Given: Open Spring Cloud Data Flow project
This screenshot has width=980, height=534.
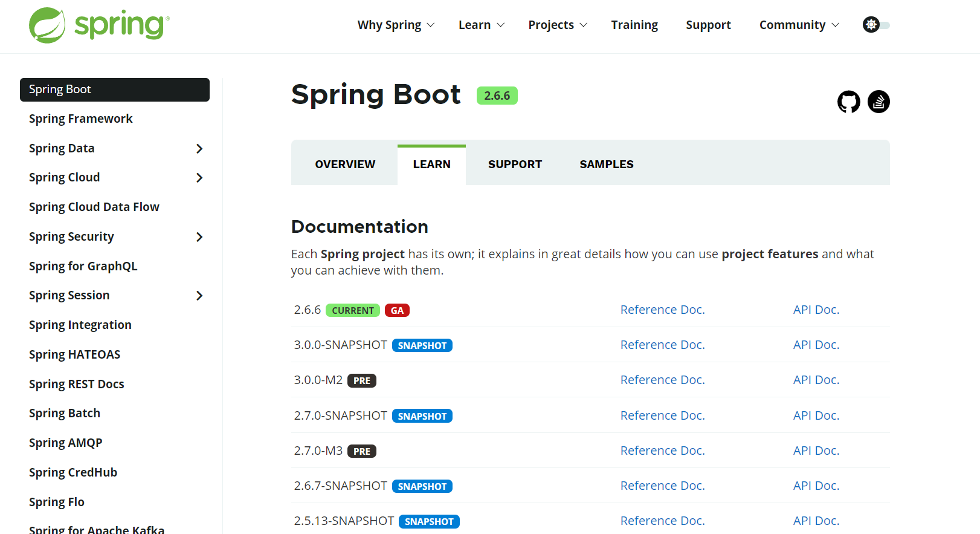Looking at the screenshot, I should click(94, 207).
